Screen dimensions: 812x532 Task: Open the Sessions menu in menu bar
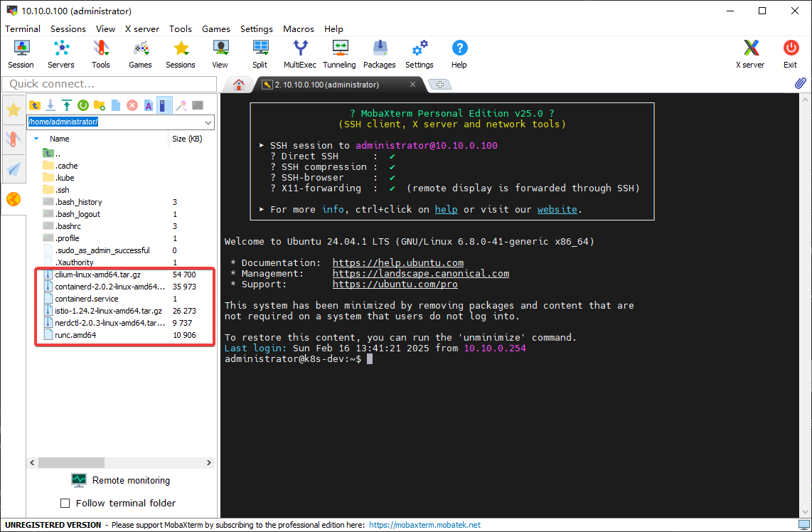68,29
